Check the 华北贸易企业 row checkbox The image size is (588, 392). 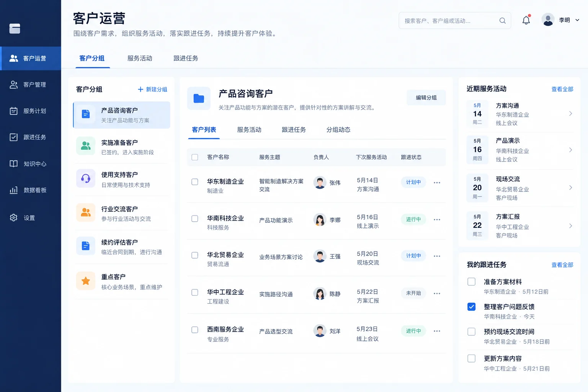[195, 255]
